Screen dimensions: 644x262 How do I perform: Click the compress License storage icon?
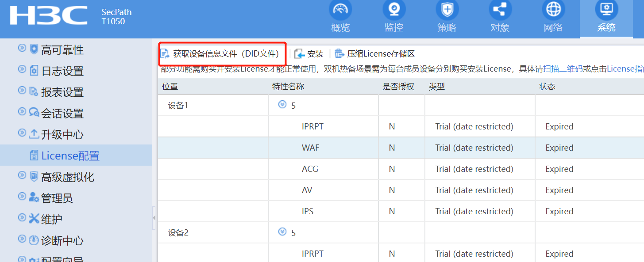(339, 54)
